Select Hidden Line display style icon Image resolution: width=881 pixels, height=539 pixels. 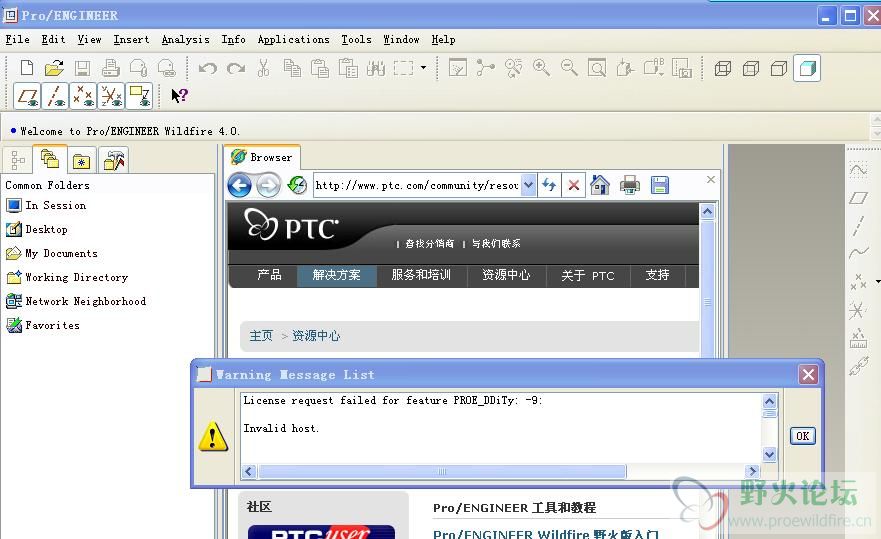(751, 69)
